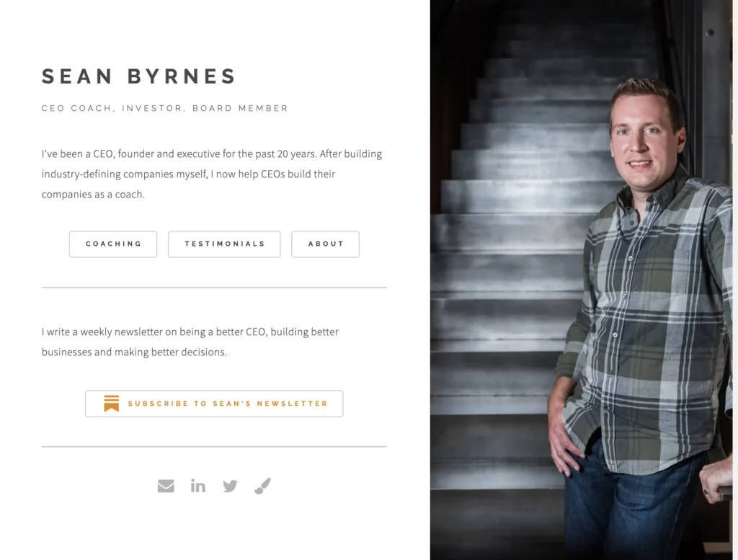Click the divider line below the navigation buttons
Screen dimensions: 738x560
coord(214,287)
